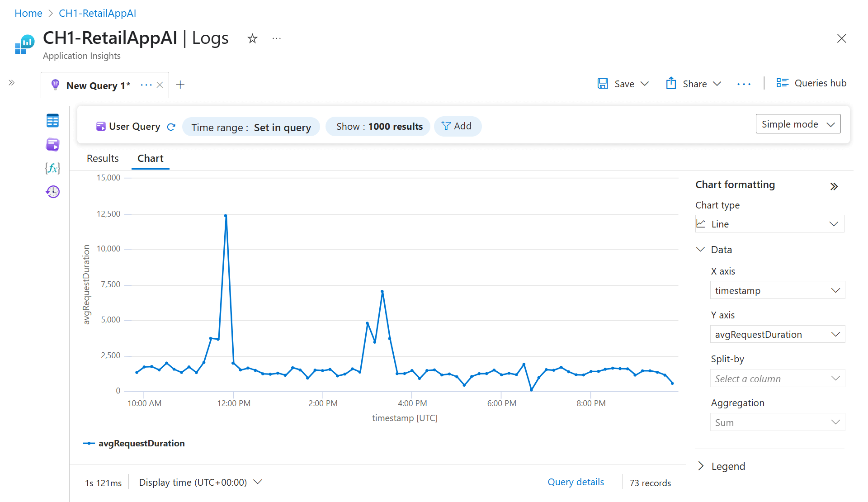868x502 pixels.
Task: Open the Y axis avgRequestDuration dropdown
Action: pyautogui.click(x=777, y=335)
